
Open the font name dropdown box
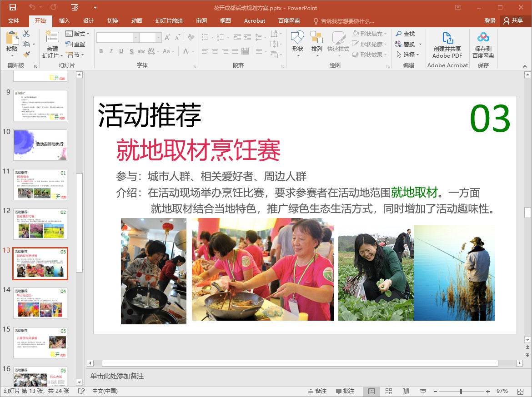point(136,38)
